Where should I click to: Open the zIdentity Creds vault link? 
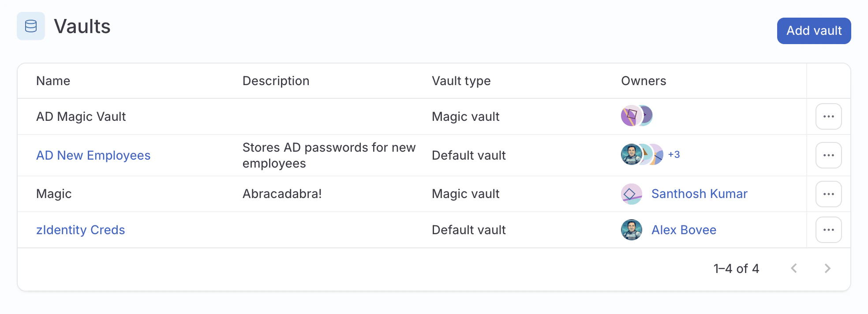pos(81,229)
